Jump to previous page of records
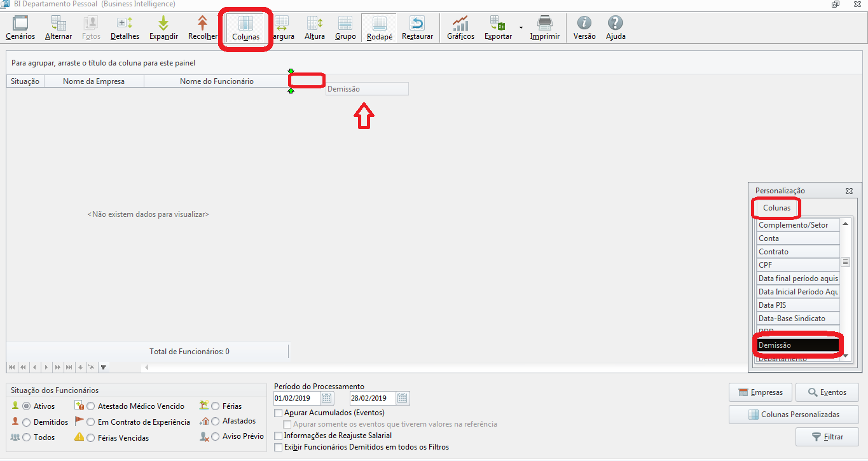 click(23, 367)
